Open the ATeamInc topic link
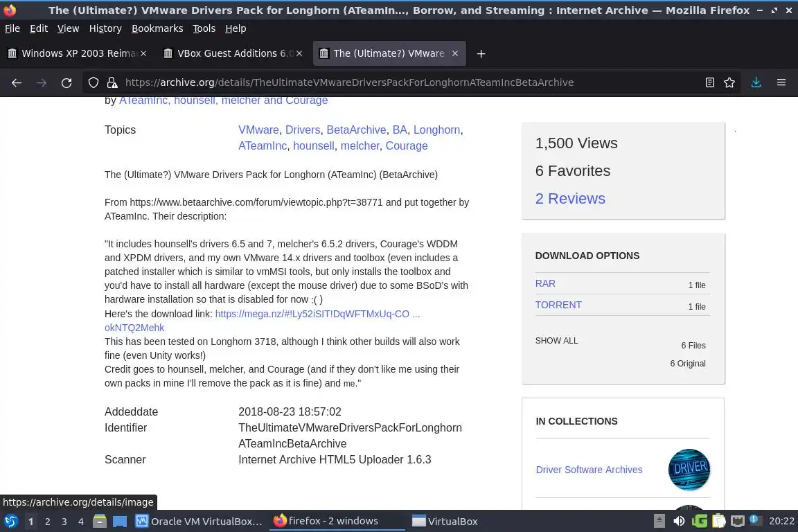The image size is (798, 532). [x=263, y=145]
